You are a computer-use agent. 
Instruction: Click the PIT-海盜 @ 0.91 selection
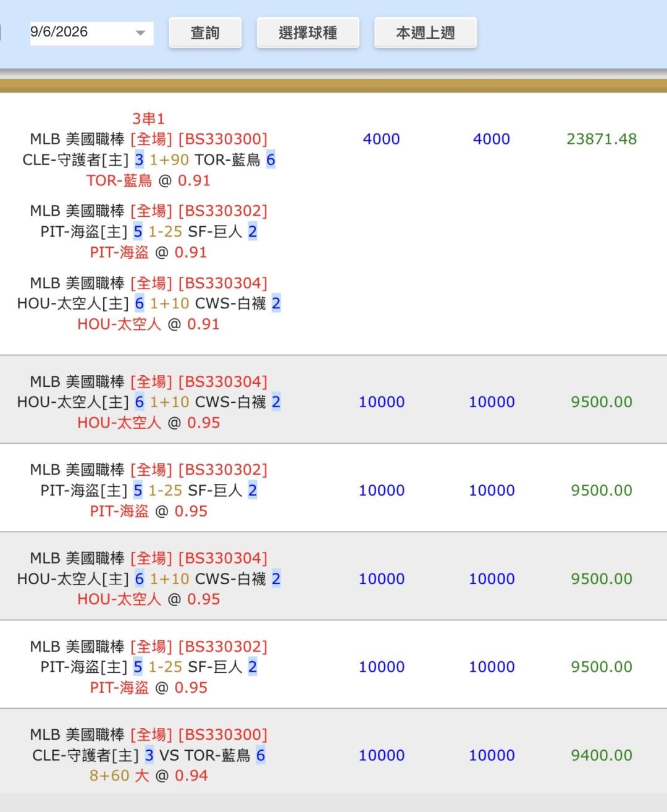148,252
